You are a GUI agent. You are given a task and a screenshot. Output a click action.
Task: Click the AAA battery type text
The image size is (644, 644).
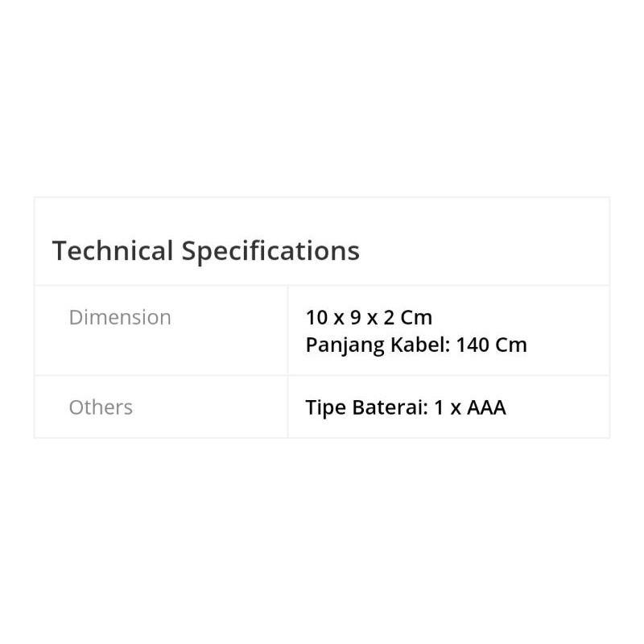(x=486, y=407)
